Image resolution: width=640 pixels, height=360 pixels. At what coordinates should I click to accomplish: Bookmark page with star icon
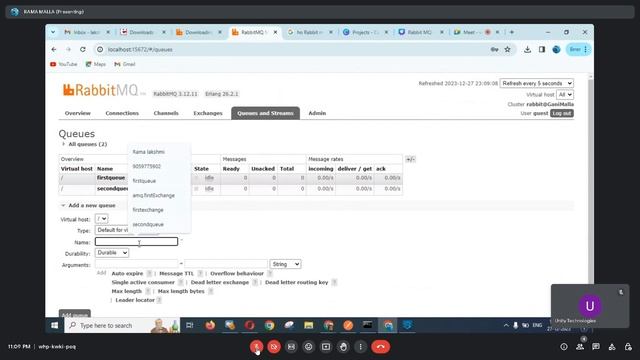coord(507,49)
